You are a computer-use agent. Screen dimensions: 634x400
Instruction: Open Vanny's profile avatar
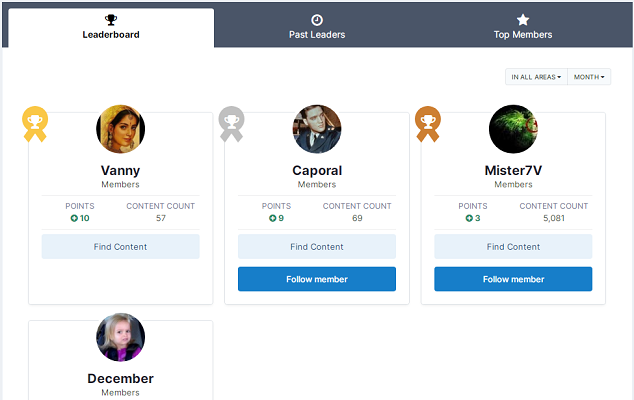(121, 130)
